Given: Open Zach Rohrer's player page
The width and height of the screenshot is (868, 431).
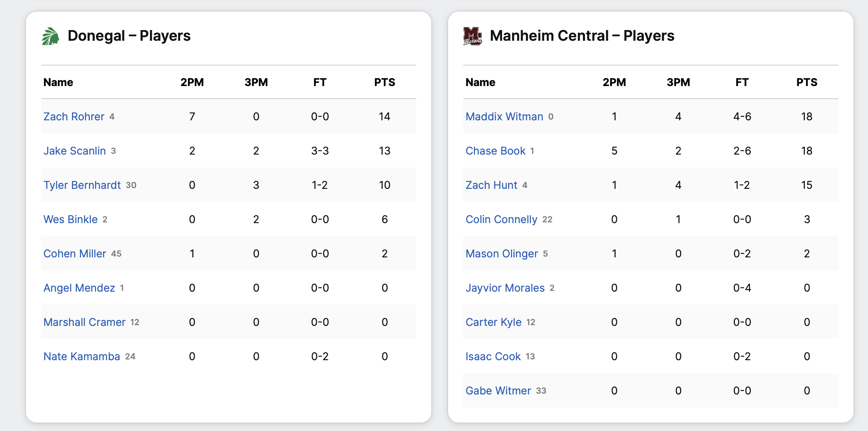Looking at the screenshot, I should [x=74, y=117].
